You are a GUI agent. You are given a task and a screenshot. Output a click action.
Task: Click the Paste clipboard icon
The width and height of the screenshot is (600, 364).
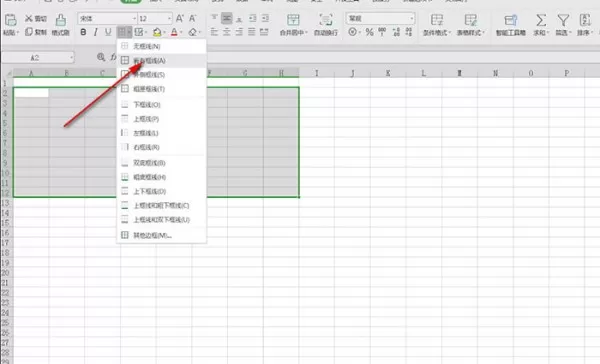click(x=11, y=20)
